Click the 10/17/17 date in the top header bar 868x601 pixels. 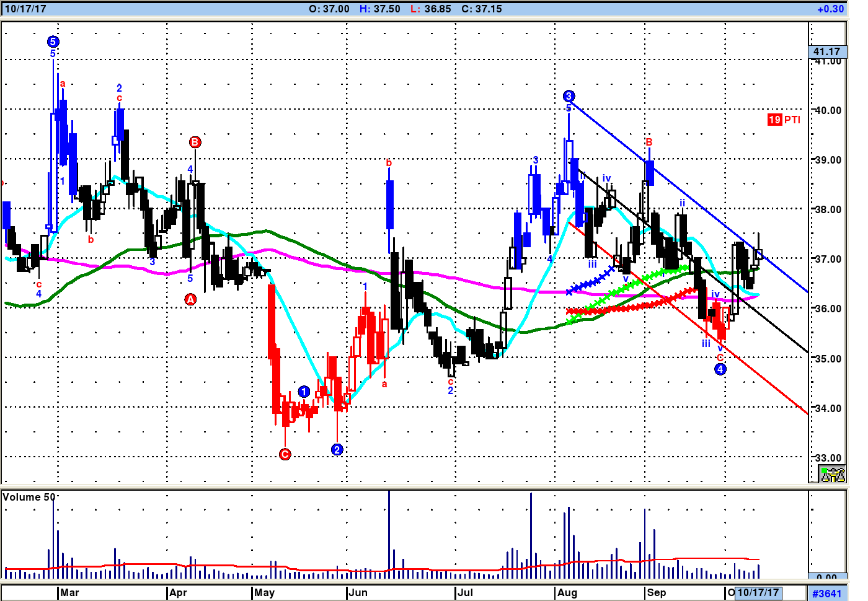coord(25,9)
